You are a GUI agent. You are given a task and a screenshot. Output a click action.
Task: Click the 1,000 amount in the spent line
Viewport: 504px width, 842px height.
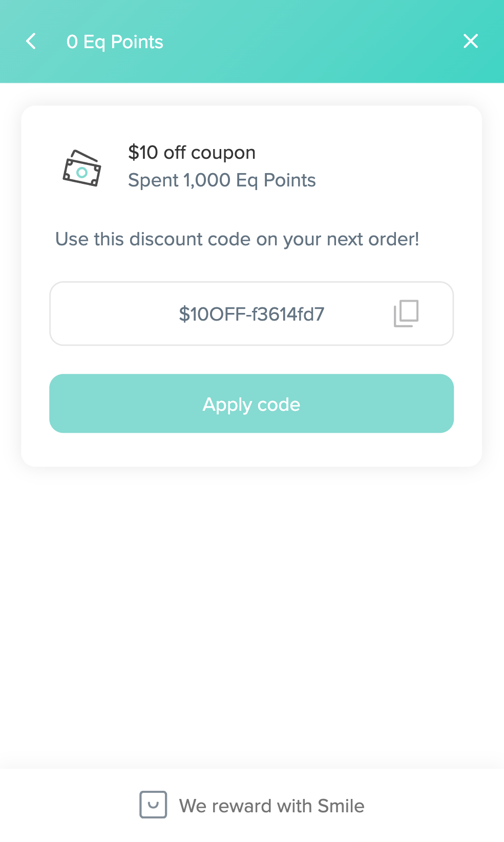tap(207, 180)
